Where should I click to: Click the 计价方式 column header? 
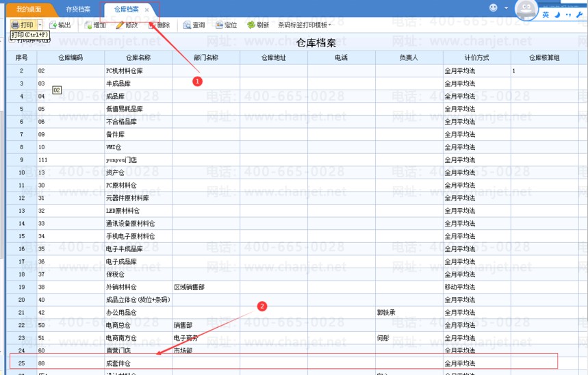476,57
